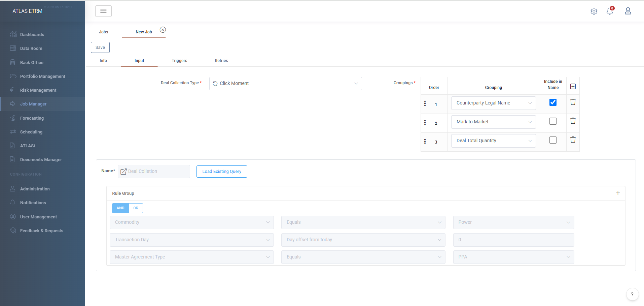
Task: Open the user profile icon
Action: point(628,11)
